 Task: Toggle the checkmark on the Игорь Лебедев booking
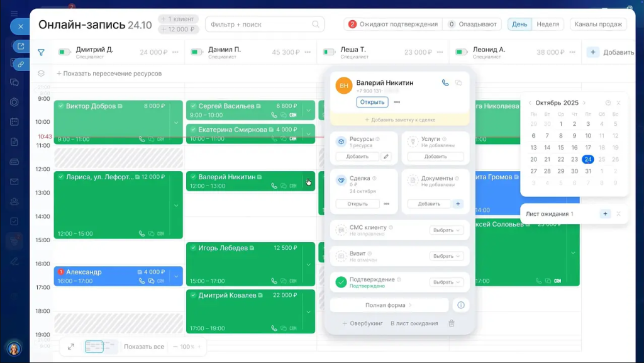click(x=193, y=248)
